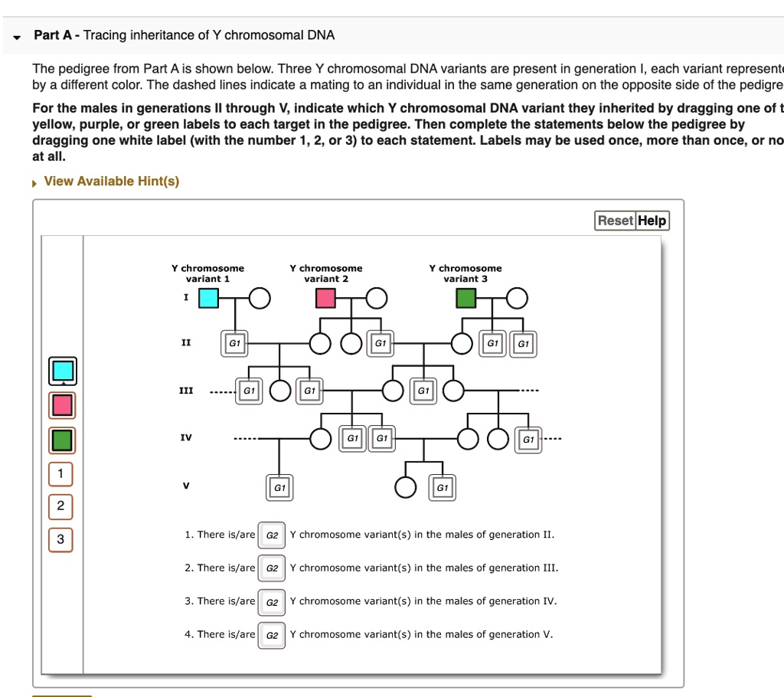Click the rightmost G1 target in generation IV
The width and height of the screenshot is (784, 697).
pyautogui.click(x=528, y=440)
